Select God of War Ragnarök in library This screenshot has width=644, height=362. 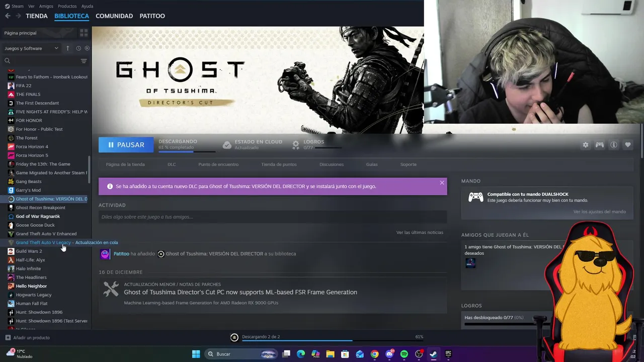pos(38,216)
